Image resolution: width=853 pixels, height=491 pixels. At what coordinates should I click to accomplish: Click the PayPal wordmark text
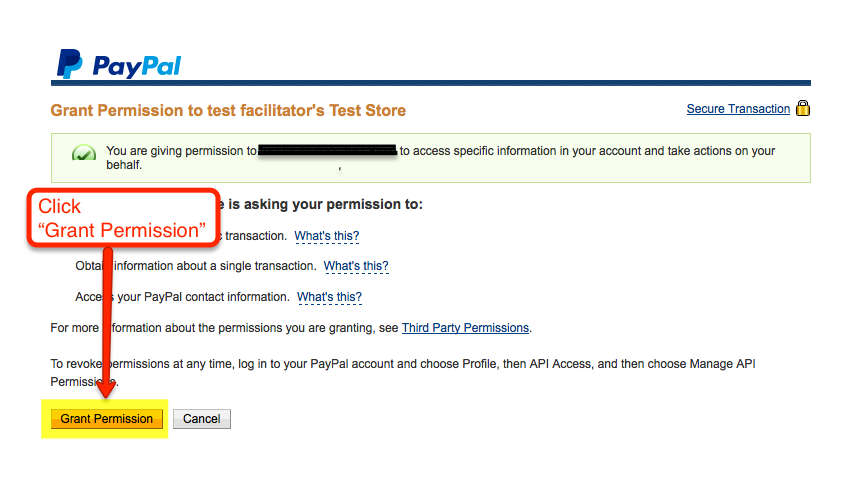click(x=137, y=66)
